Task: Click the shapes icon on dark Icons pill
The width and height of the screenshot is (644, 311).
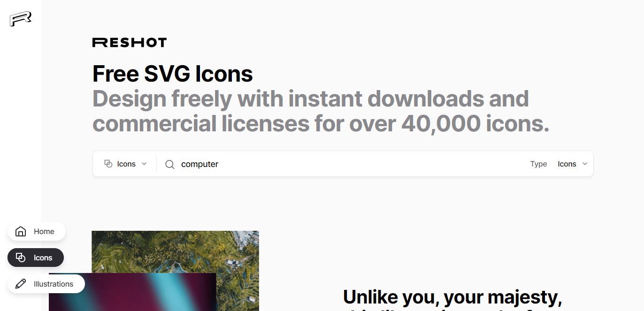Action: (21, 258)
